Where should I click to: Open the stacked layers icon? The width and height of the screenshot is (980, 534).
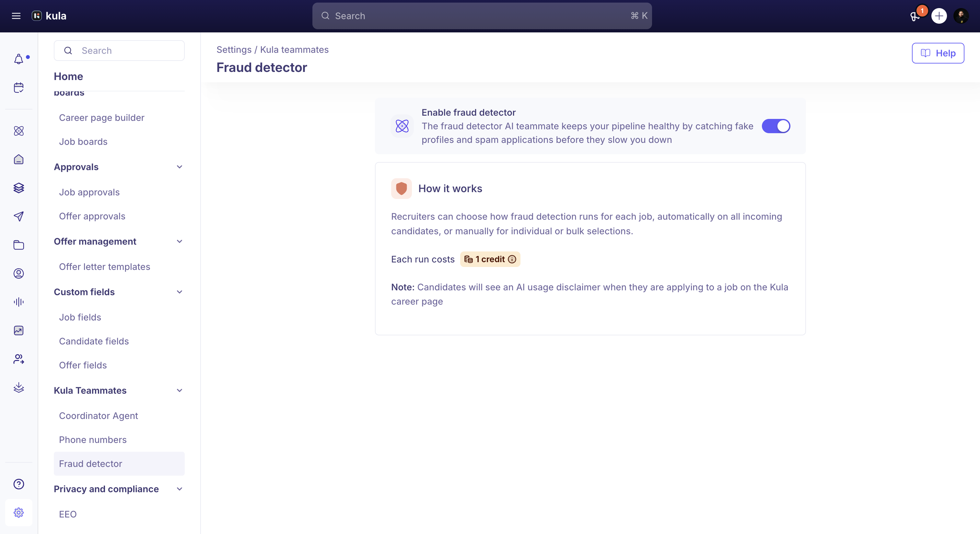tap(19, 188)
